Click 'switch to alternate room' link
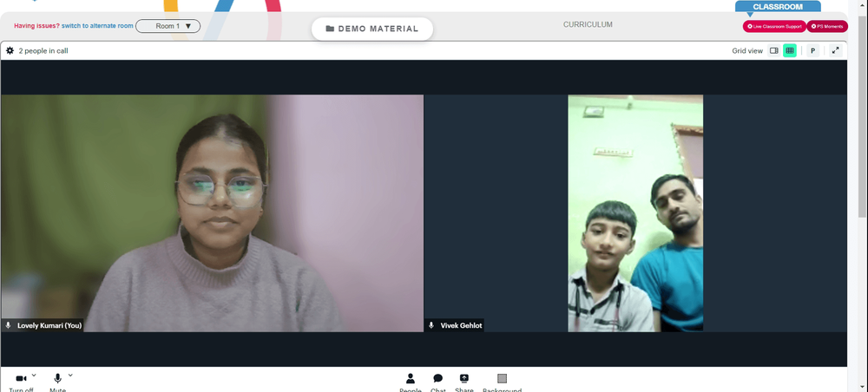Screen dimensions: 868x392 [x=97, y=26]
